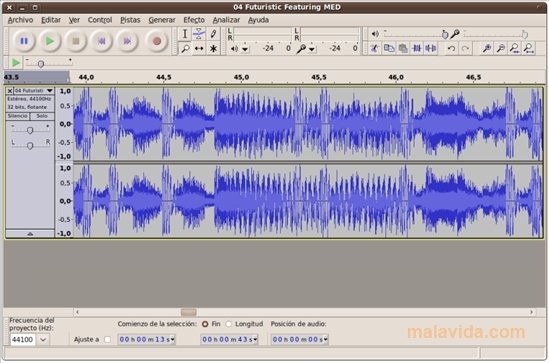This screenshot has width=549, height=363.
Task: Click the Zoom In icon
Action: point(486,48)
